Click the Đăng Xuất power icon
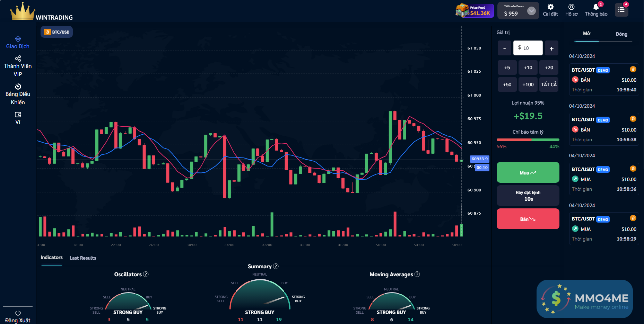 pyautogui.click(x=18, y=313)
